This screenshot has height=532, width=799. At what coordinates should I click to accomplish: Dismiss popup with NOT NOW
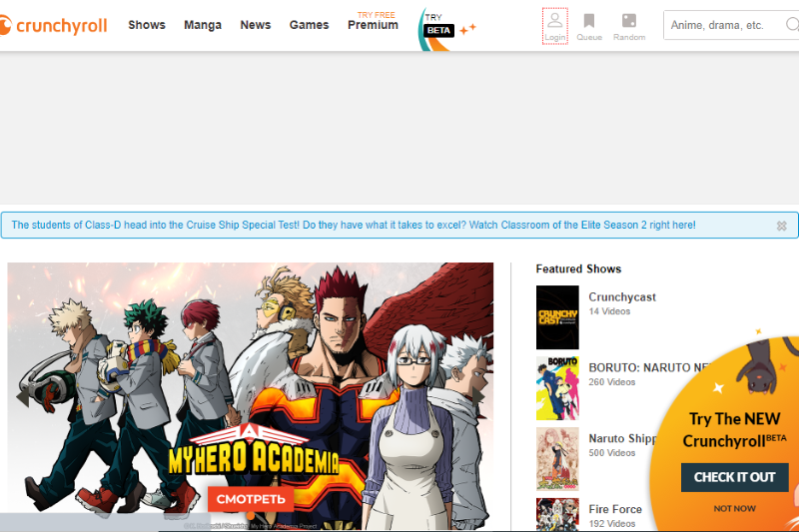(x=735, y=509)
